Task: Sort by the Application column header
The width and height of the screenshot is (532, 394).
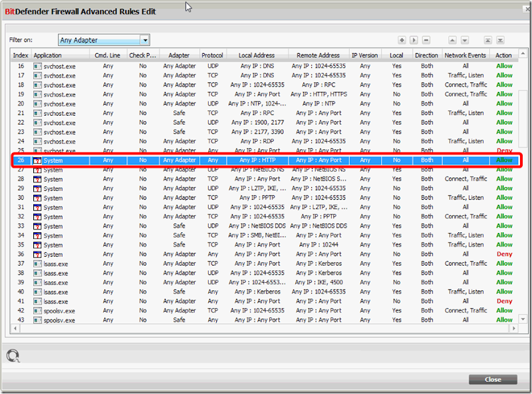Action: [x=61, y=55]
